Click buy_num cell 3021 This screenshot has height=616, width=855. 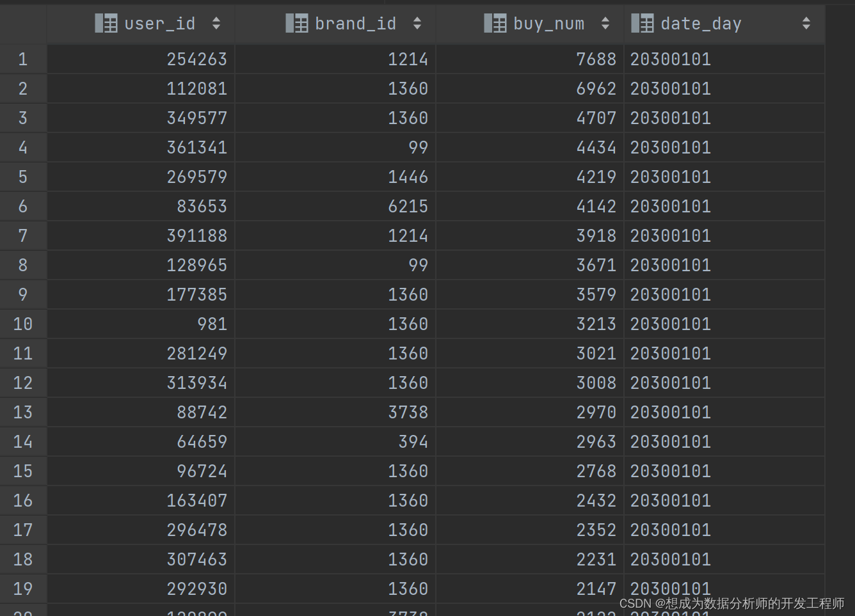(x=530, y=354)
